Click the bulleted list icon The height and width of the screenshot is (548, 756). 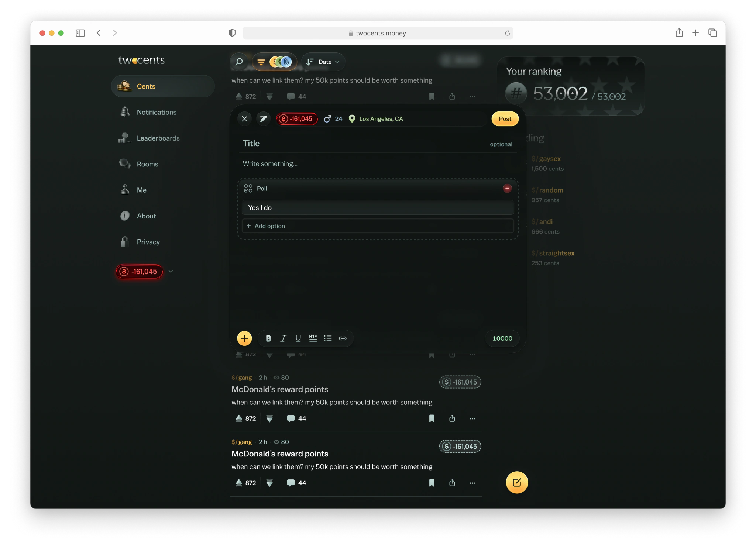click(x=328, y=338)
